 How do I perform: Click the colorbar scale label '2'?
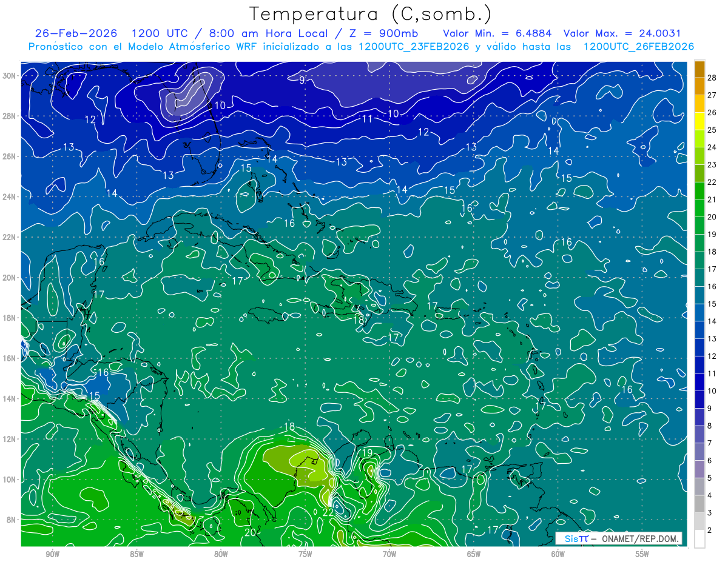pos(710,530)
